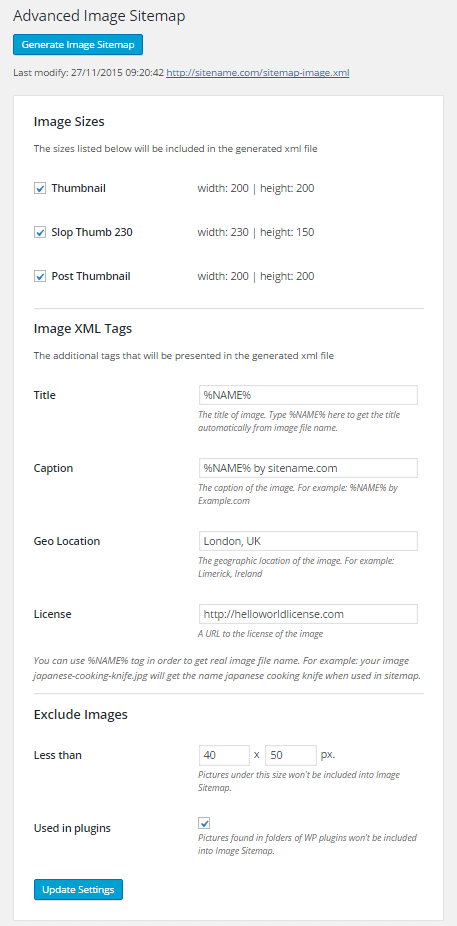Click the Caption field label
Image resolution: width=457 pixels, height=926 pixels.
[x=53, y=468]
